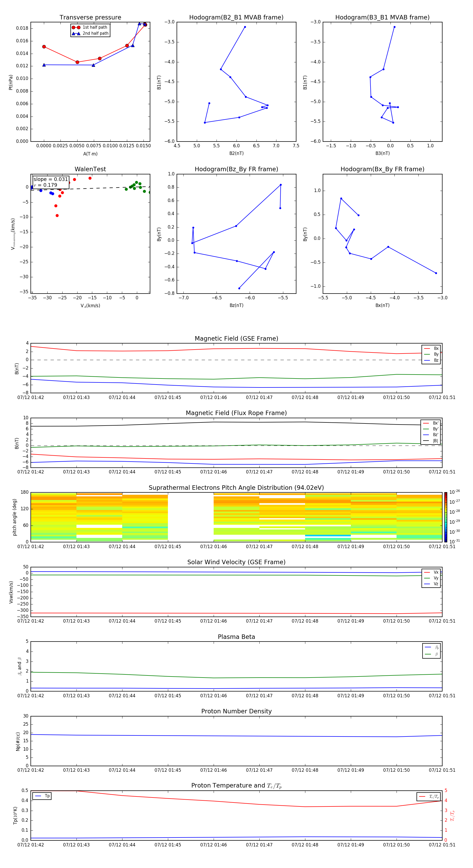Image resolution: width=473 pixels, height=868 pixels.
Task: Click the "Magnetic Field (Flux Rope Frame)" title
Action: [x=236, y=413]
